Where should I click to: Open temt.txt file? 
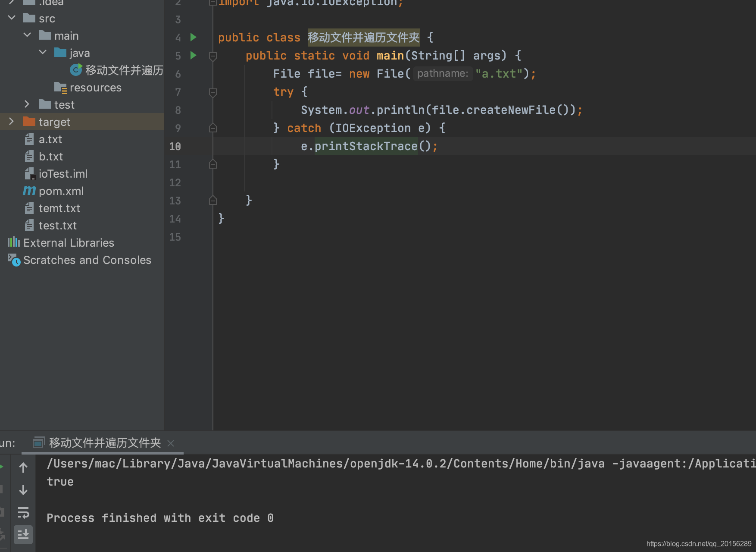59,208
